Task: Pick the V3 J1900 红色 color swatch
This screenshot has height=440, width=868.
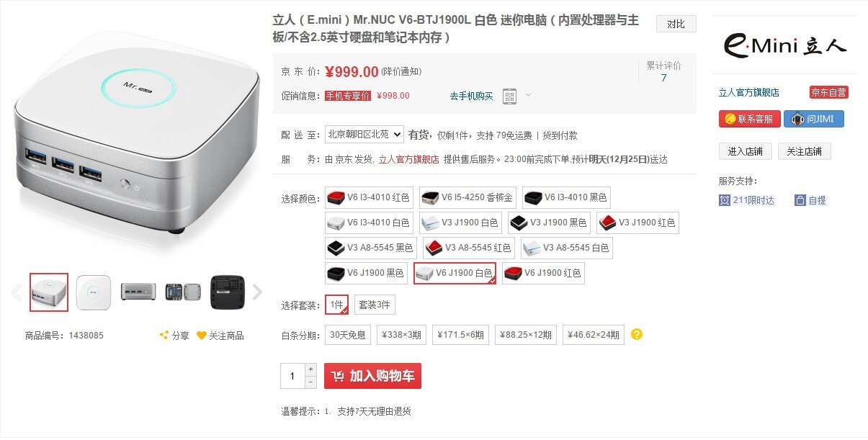Action: pyautogui.click(x=637, y=223)
